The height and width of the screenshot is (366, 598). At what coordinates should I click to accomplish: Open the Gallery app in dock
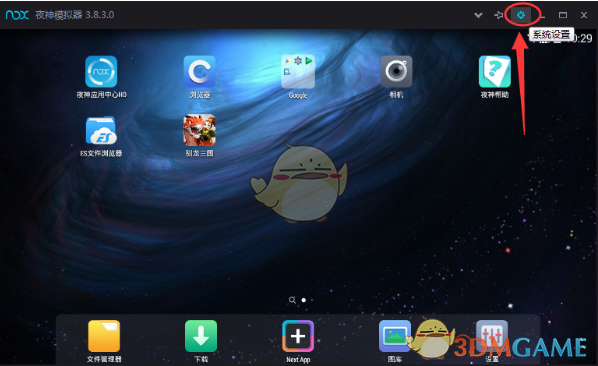395,336
